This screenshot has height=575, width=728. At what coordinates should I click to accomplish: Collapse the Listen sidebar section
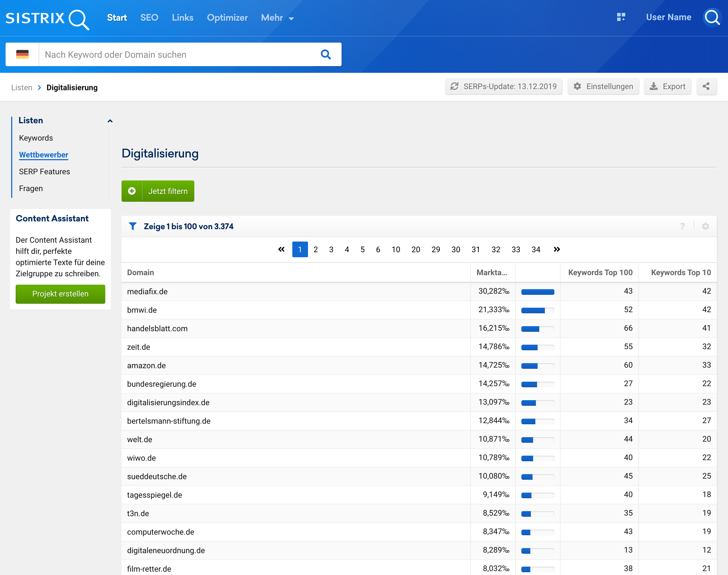pos(110,121)
